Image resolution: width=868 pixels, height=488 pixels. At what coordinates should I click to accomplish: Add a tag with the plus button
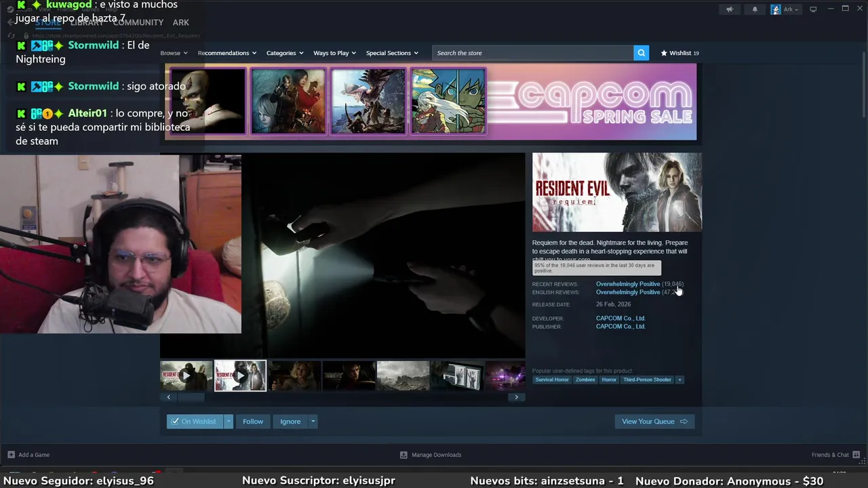679,380
